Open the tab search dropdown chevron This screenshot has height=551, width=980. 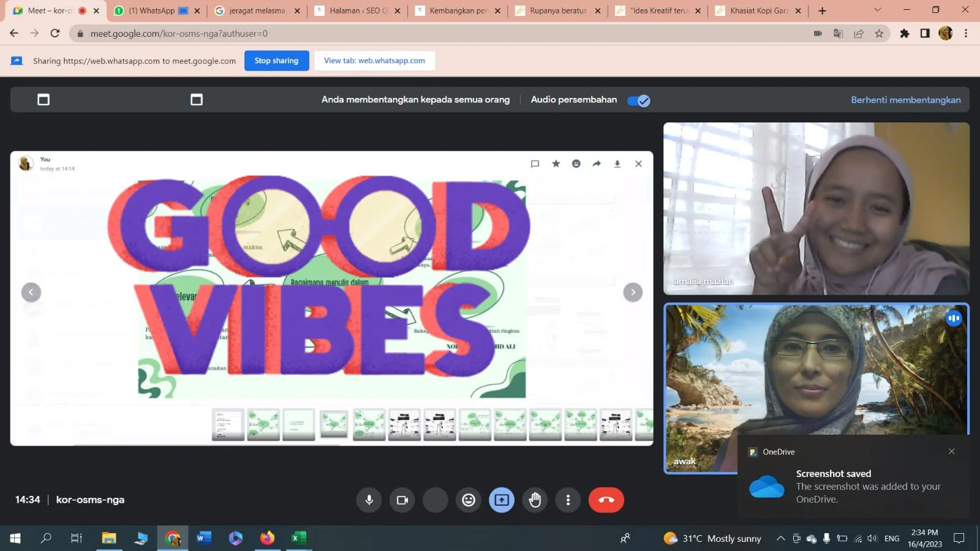(877, 10)
